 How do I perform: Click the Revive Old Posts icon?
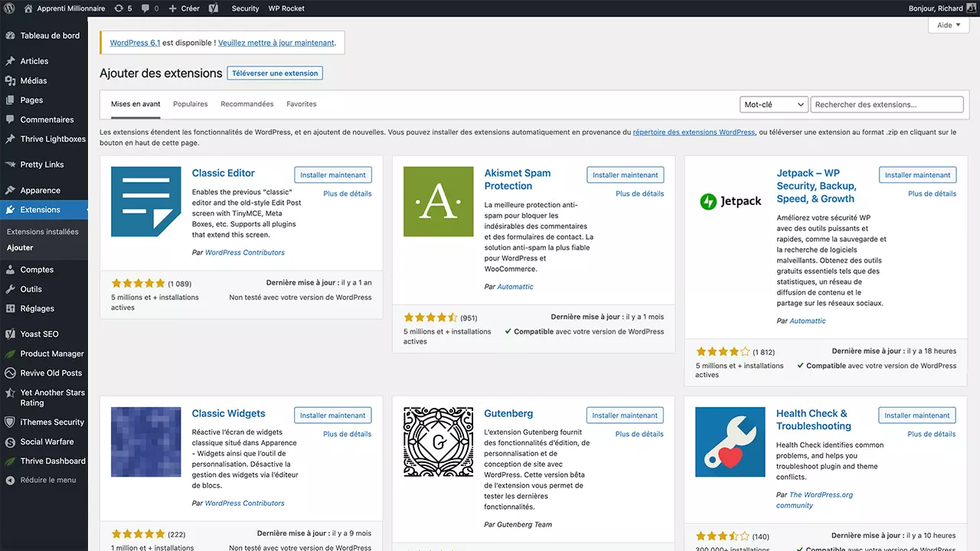point(10,373)
